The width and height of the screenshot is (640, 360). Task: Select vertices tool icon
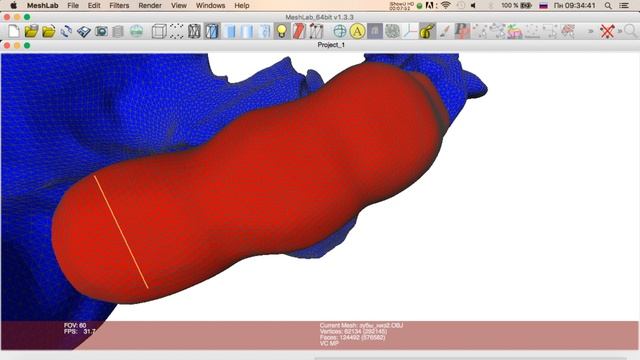480,31
